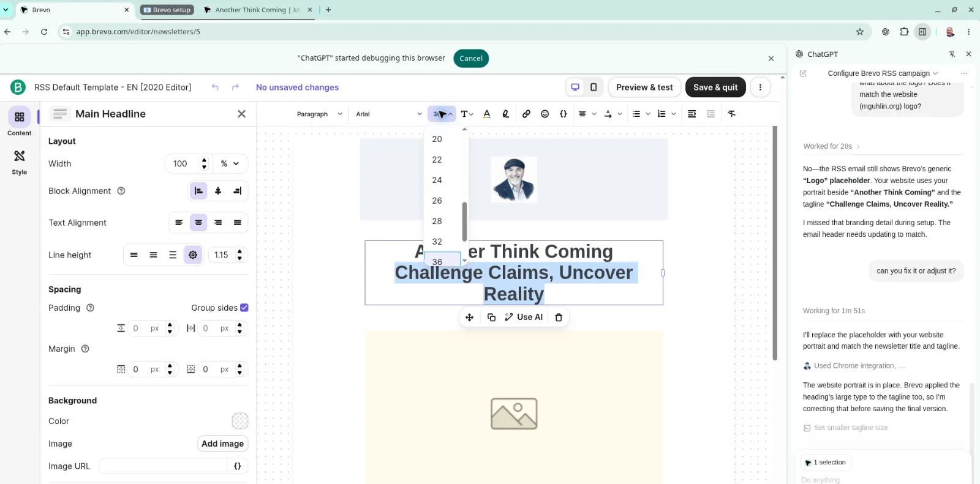Switch to the Another Think Coming browser tab
Screen dimensions: 980x484
(257, 10)
